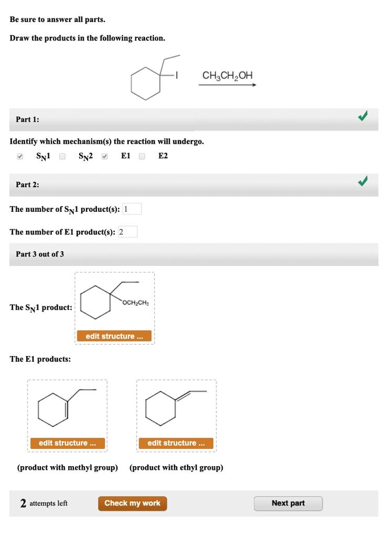Click the SN1 products number input field
Screen dimensions: 392x537
(x=133, y=208)
